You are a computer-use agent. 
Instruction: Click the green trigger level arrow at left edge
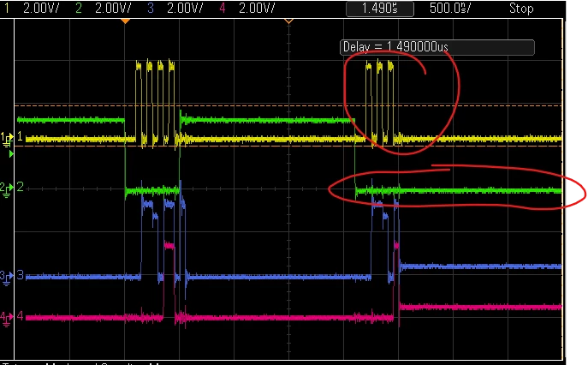click(11, 153)
